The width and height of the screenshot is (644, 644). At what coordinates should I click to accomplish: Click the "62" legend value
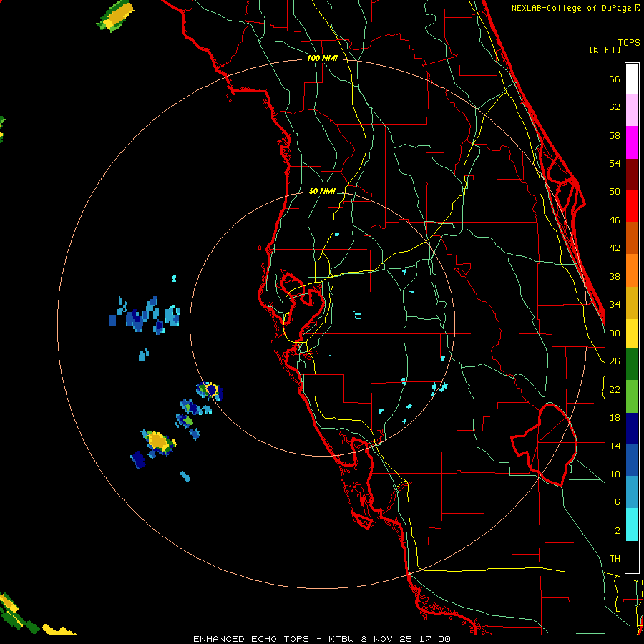[x=615, y=107]
